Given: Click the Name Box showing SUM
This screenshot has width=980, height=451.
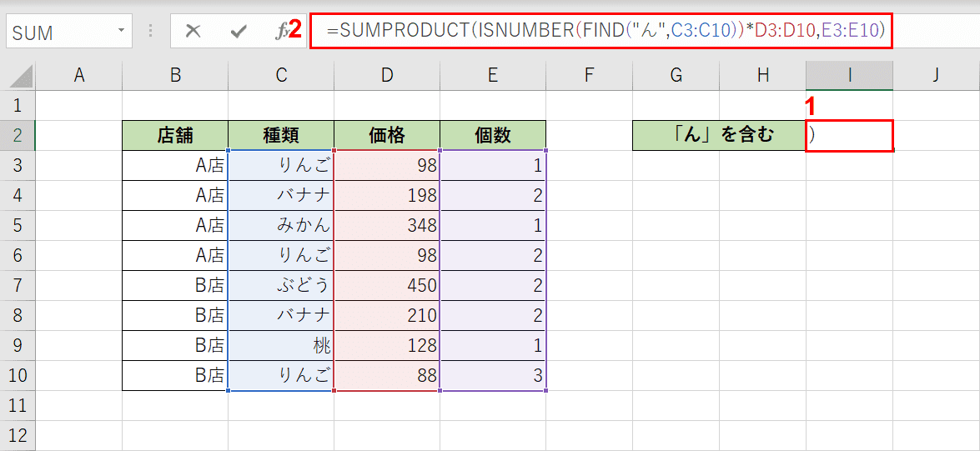Looking at the screenshot, I should coord(69,32).
